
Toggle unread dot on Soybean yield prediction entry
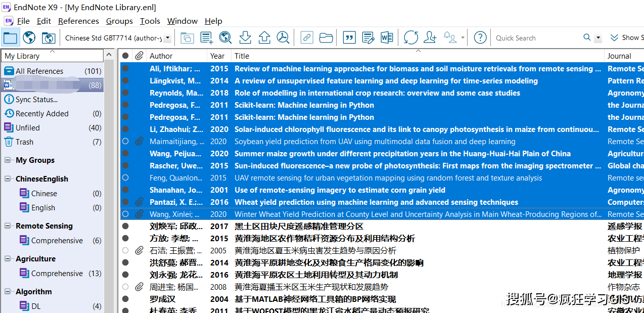pyautogui.click(x=125, y=141)
